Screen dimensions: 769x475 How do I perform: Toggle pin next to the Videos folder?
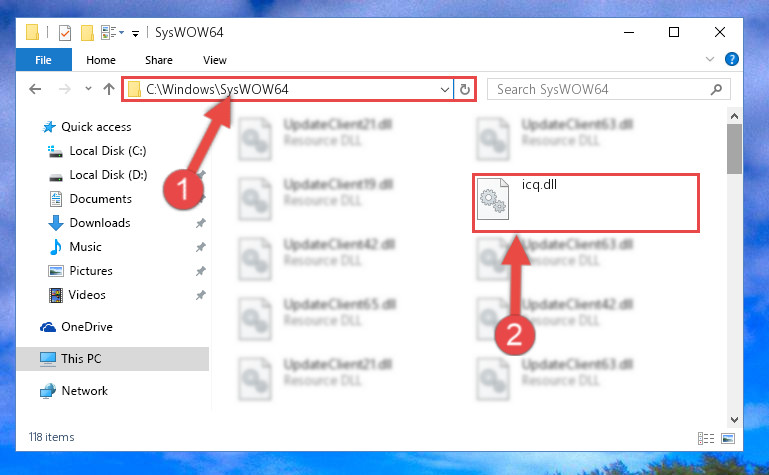point(201,295)
